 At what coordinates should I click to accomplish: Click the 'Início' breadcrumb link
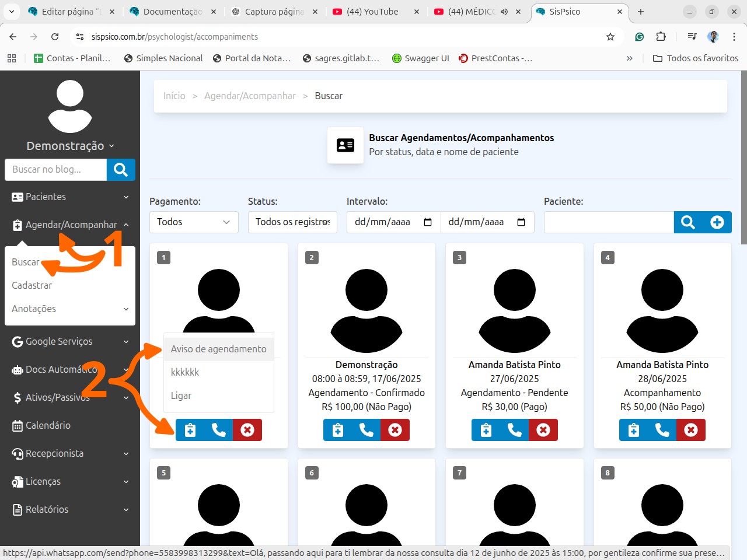click(174, 96)
